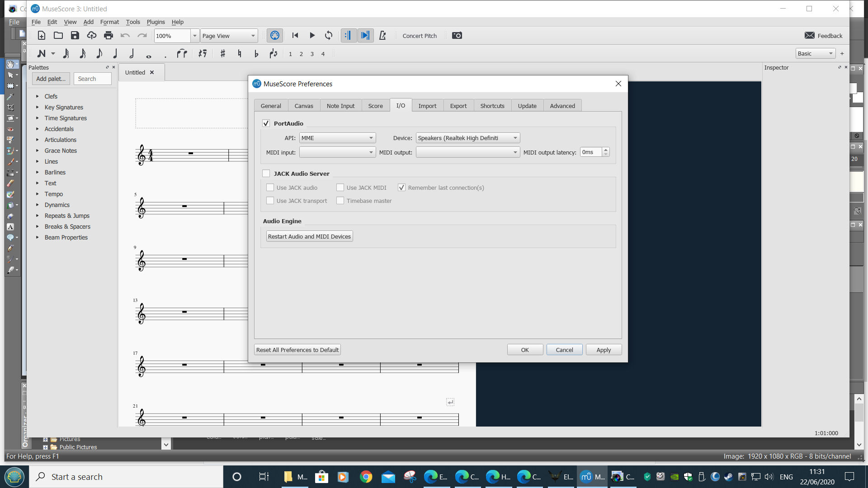This screenshot has height=488, width=868.
Task: Open the zoom level 100% dropdown
Action: [194, 36]
